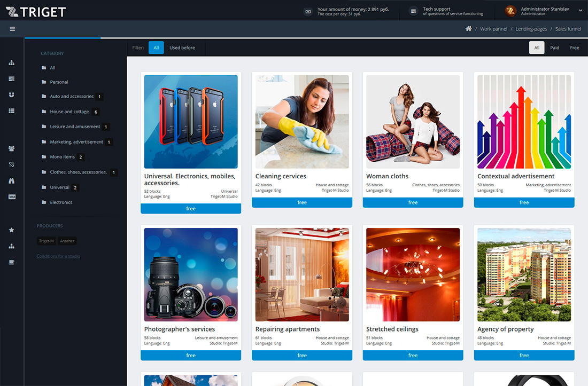Image resolution: width=588 pixels, height=386 pixels.
Task: Open the Woman cloths thumbnail image
Action: pyautogui.click(x=413, y=122)
